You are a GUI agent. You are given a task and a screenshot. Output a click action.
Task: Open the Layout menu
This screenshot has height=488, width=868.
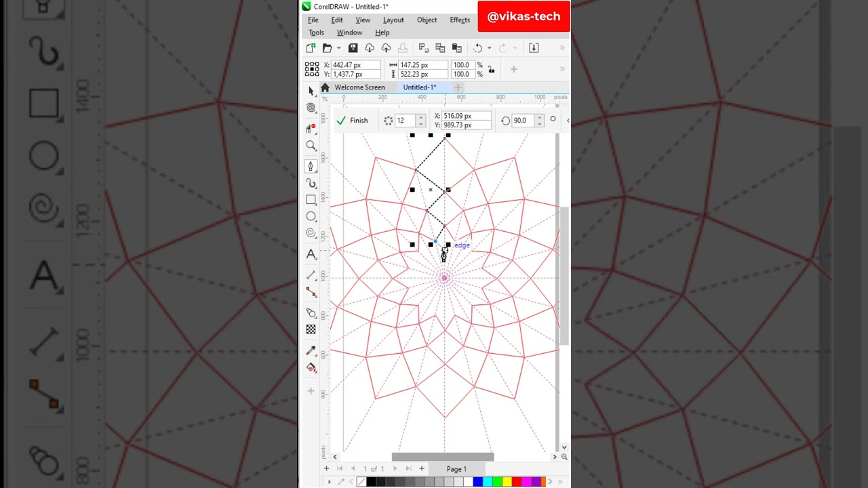coord(393,20)
